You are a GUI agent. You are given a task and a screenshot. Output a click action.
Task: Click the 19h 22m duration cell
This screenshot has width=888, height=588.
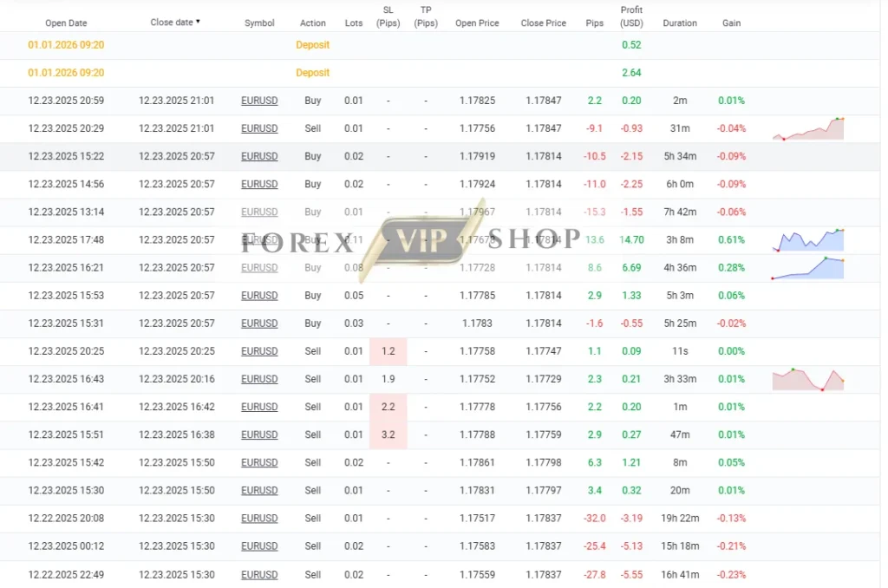coord(680,519)
